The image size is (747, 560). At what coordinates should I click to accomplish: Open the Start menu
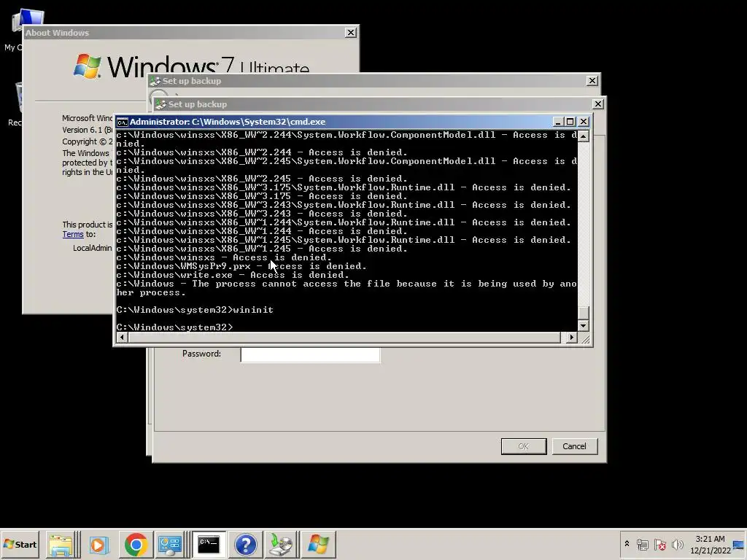(x=20, y=544)
